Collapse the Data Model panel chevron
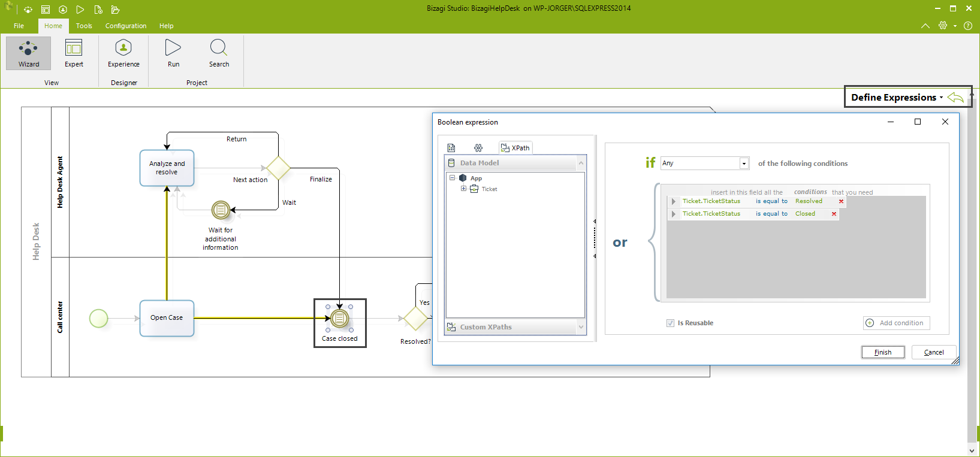The height and width of the screenshot is (457, 980). (x=580, y=163)
